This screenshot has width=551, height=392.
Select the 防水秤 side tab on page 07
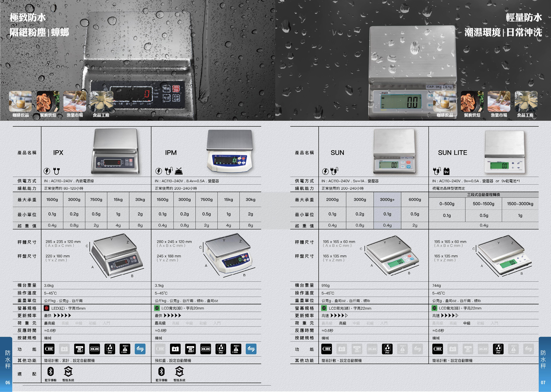pyautogui.click(x=543, y=360)
